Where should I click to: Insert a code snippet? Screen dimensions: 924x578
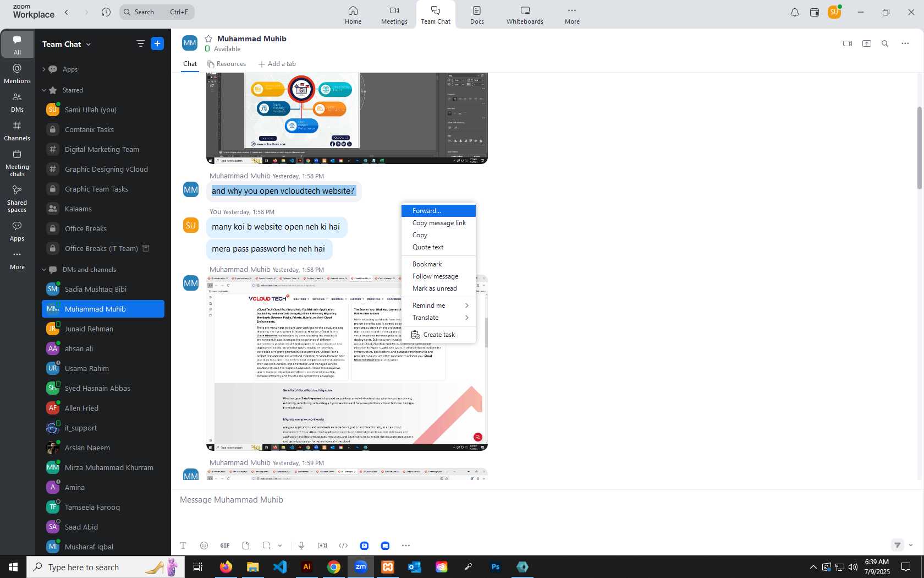click(343, 546)
